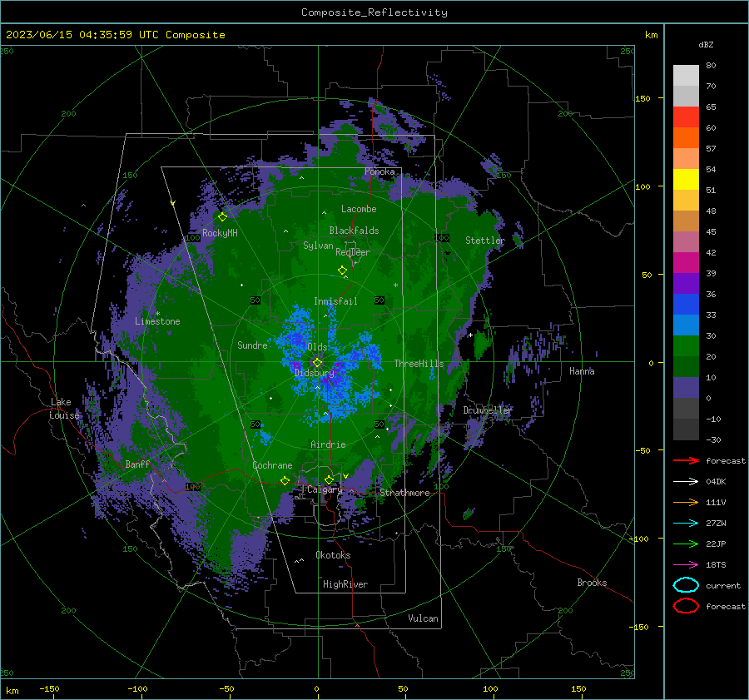Click the Sundre city label

[x=252, y=345]
